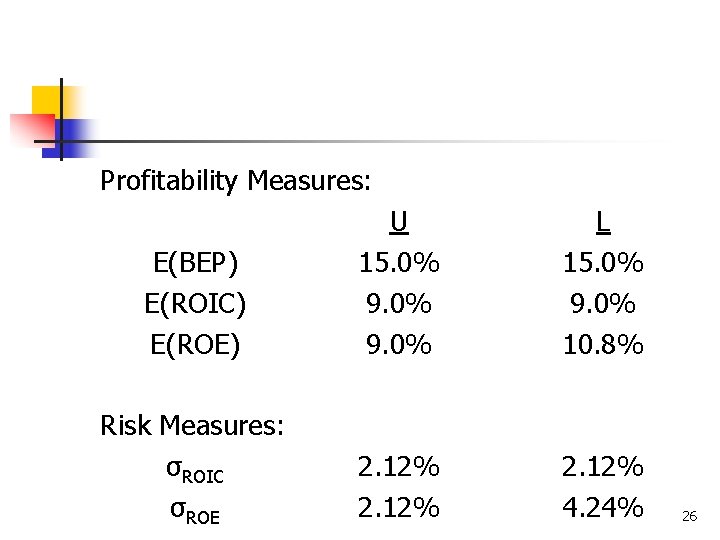720x540 pixels.
Task: Select the Risk Measures heading
Action: click(192, 426)
